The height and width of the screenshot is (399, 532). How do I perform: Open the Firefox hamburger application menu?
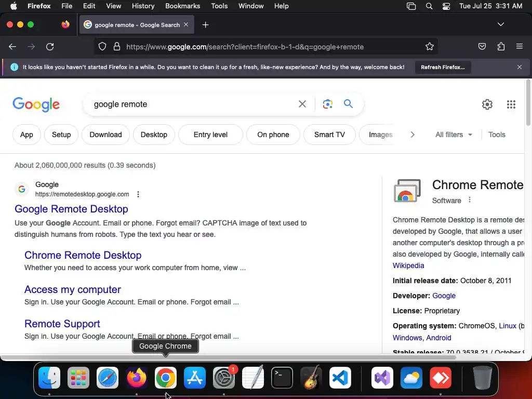click(x=519, y=46)
